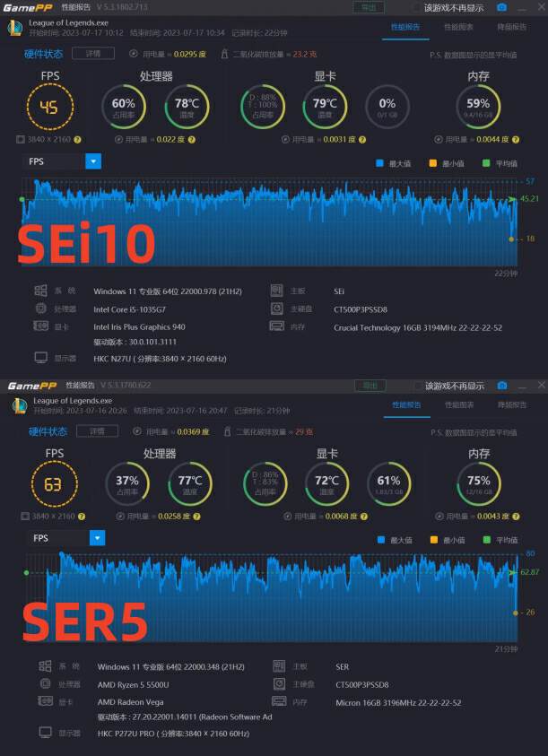Click the 63 FPS gauge in bottom report
Image resolution: width=548 pixels, height=756 pixels.
click(52, 485)
